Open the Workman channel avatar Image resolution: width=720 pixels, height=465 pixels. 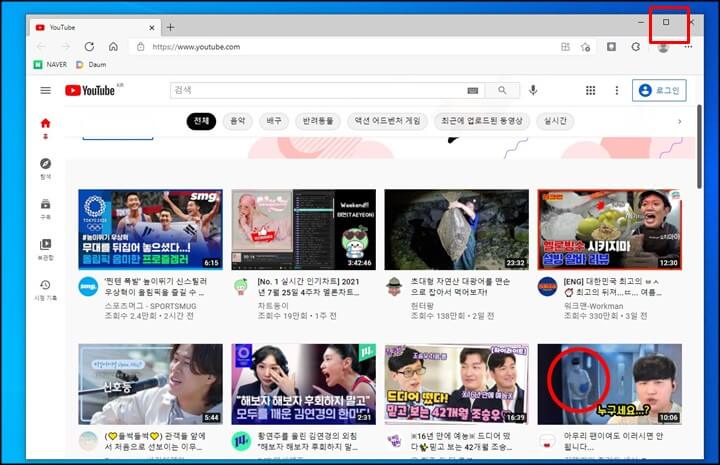click(547, 286)
